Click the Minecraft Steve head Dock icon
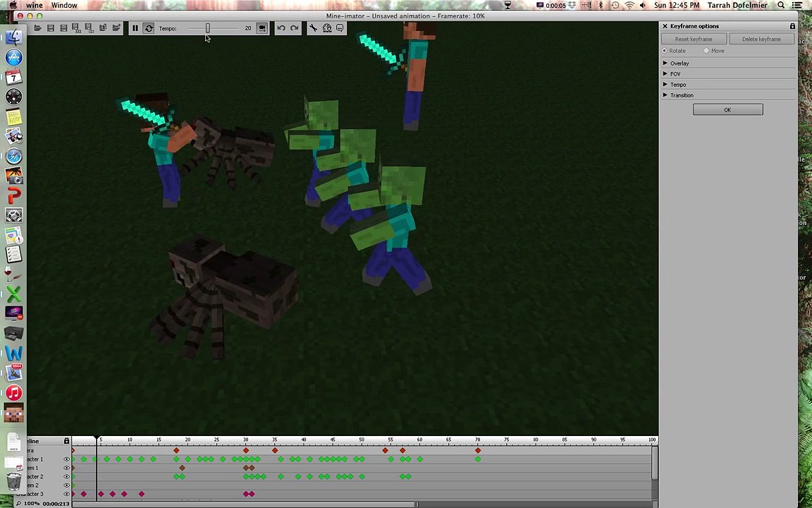Viewport: 812px width, 508px height. click(14, 413)
